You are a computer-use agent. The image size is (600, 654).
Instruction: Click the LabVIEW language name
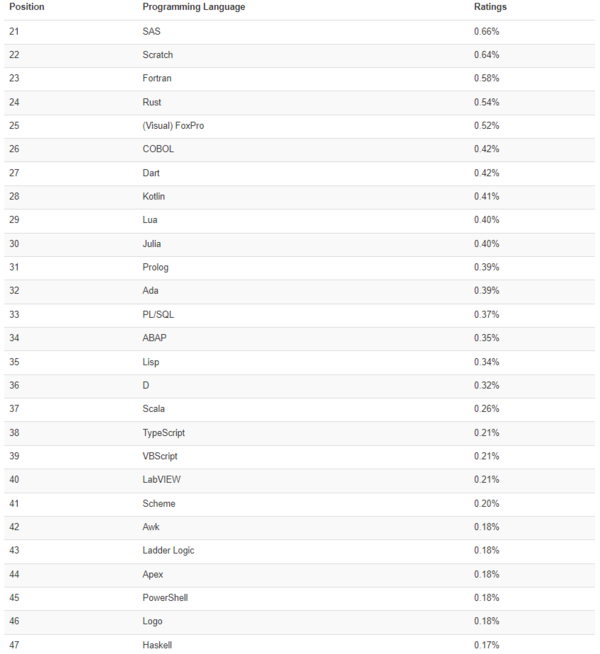[162, 479]
